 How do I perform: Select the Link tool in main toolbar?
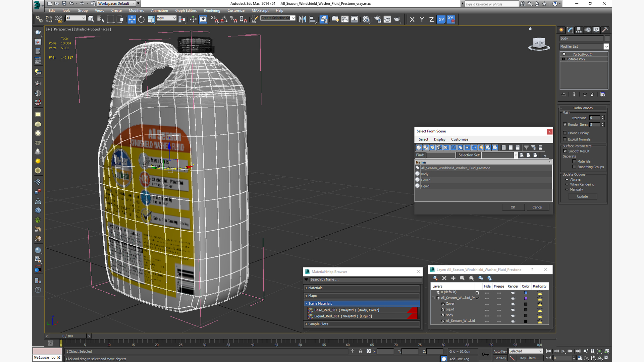(x=39, y=19)
